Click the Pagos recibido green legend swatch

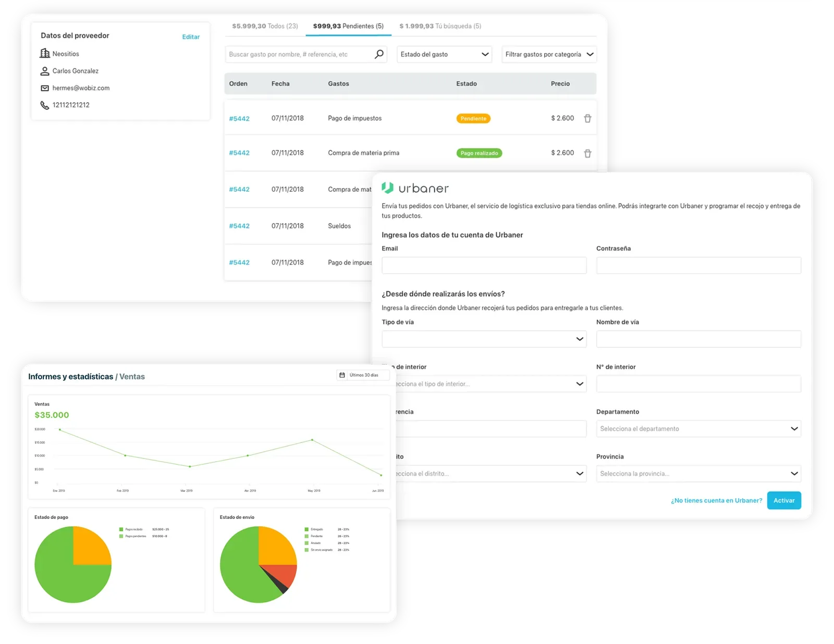pyautogui.click(x=121, y=529)
